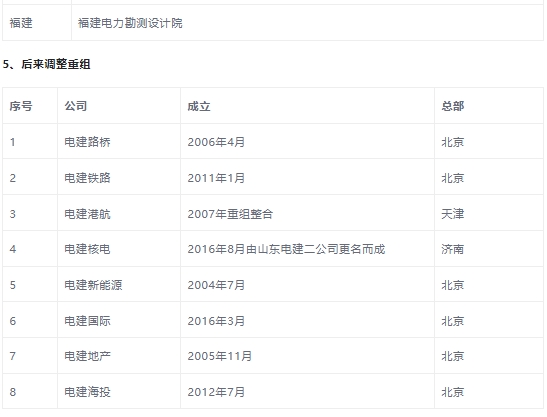Select the 2007年重组整合 cell
Viewport: 547px width, 417px height.
click(230, 214)
